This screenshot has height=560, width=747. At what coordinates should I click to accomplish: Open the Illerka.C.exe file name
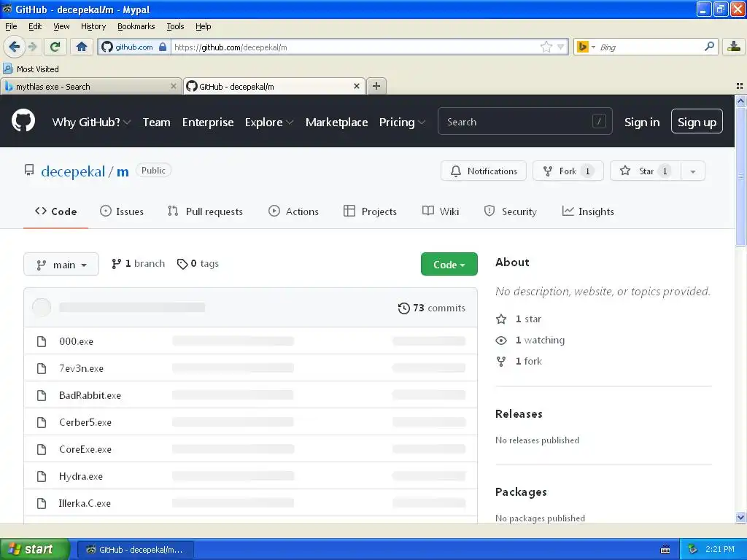[x=85, y=503]
